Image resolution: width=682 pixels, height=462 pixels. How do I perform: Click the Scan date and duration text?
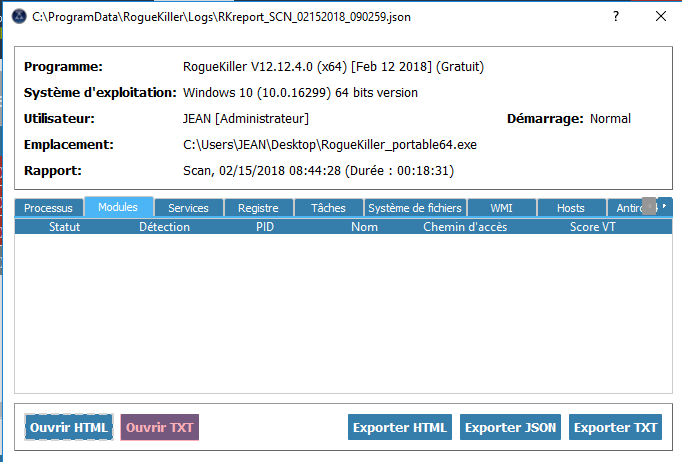pyautogui.click(x=318, y=171)
